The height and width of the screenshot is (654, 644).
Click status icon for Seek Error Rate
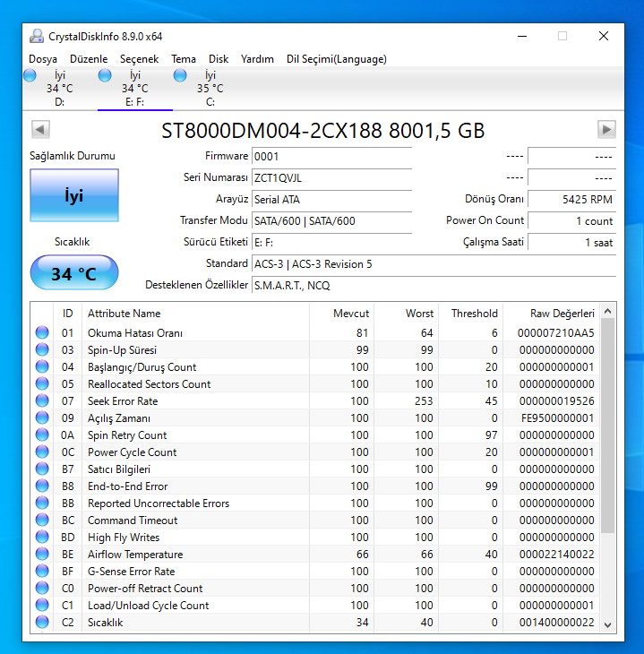(x=42, y=400)
